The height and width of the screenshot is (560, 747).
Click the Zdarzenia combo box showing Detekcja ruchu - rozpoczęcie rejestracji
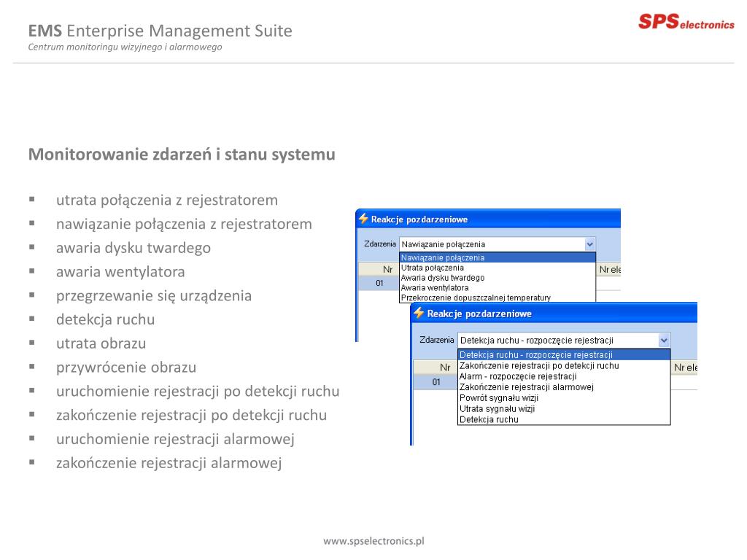pyautogui.click(x=564, y=341)
